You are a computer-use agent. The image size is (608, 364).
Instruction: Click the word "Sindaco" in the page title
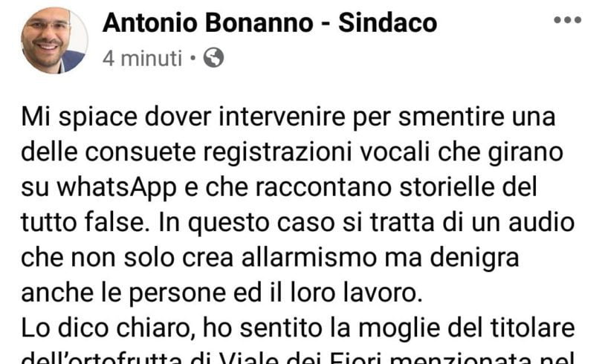pyautogui.click(x=388, y=23)
